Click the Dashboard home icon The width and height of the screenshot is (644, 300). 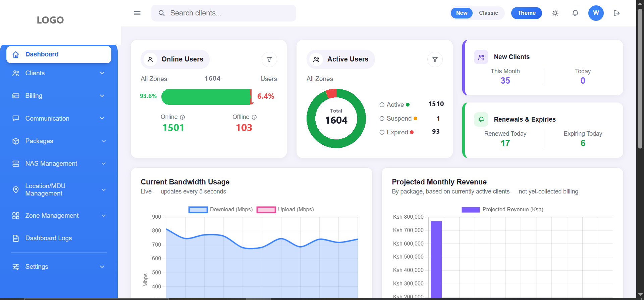(x=16, y=54)
